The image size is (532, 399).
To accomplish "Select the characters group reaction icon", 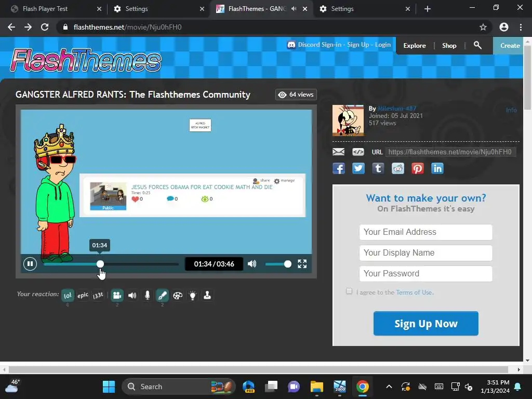I will (x=117, y=295).
